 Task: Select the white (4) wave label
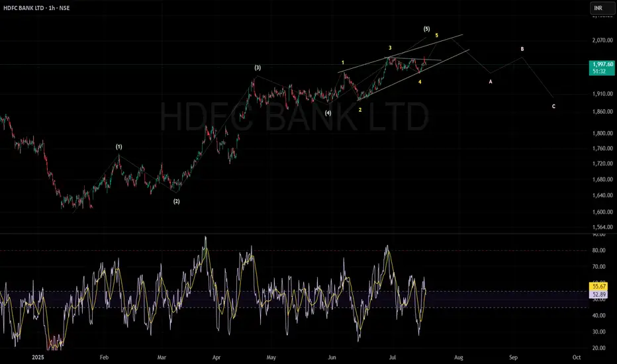point(328,113)
